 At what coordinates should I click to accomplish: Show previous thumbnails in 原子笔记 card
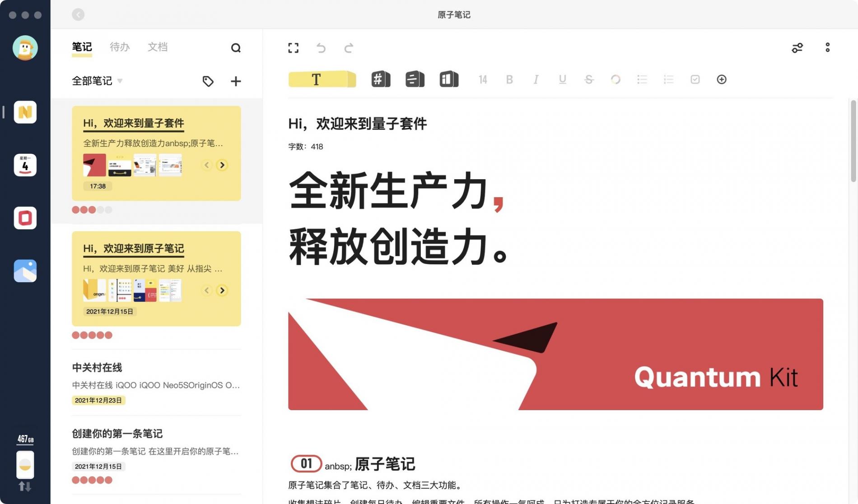207,291
